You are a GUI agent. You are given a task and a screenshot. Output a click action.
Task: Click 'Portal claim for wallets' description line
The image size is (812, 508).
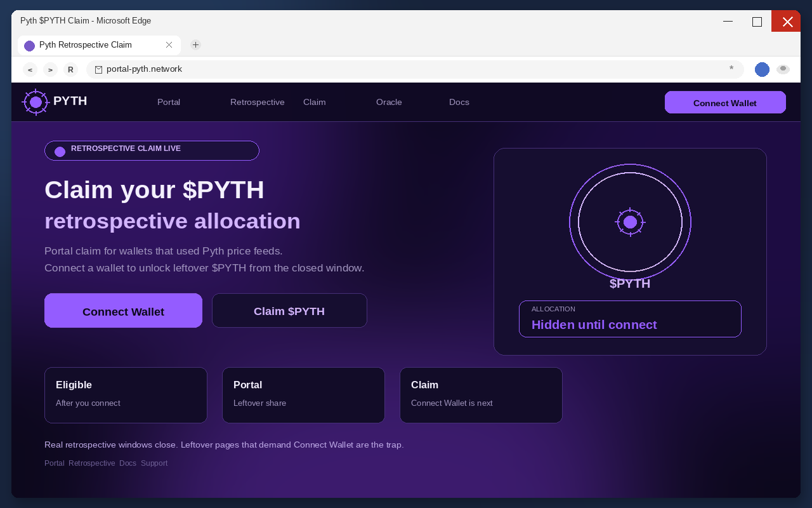coord(164,251)
